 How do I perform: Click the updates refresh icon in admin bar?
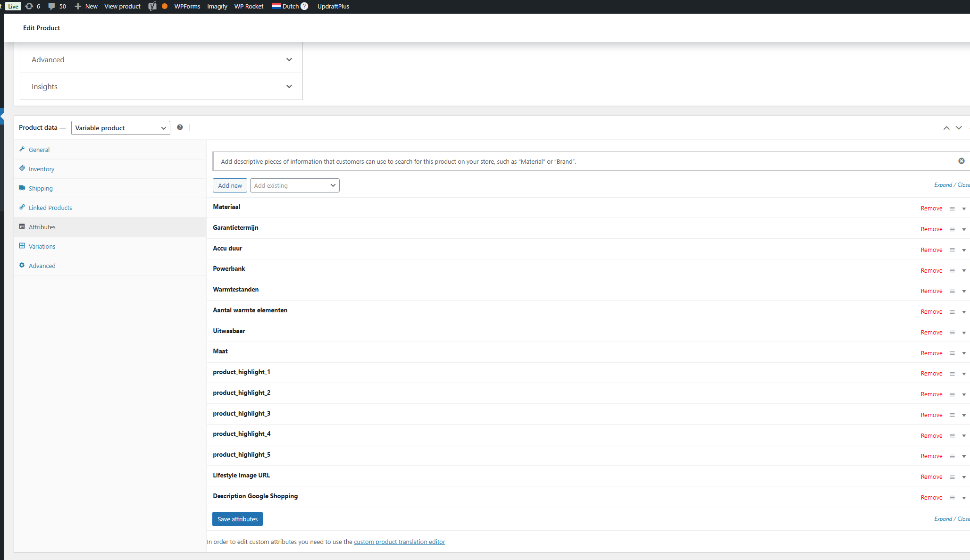(29, 6)
